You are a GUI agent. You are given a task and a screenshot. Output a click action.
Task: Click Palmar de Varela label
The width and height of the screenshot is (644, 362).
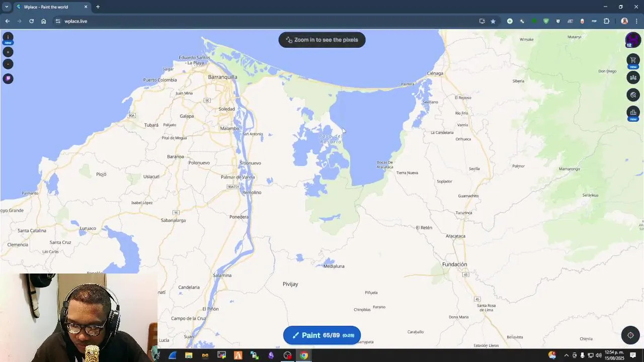tap(237, 177)
